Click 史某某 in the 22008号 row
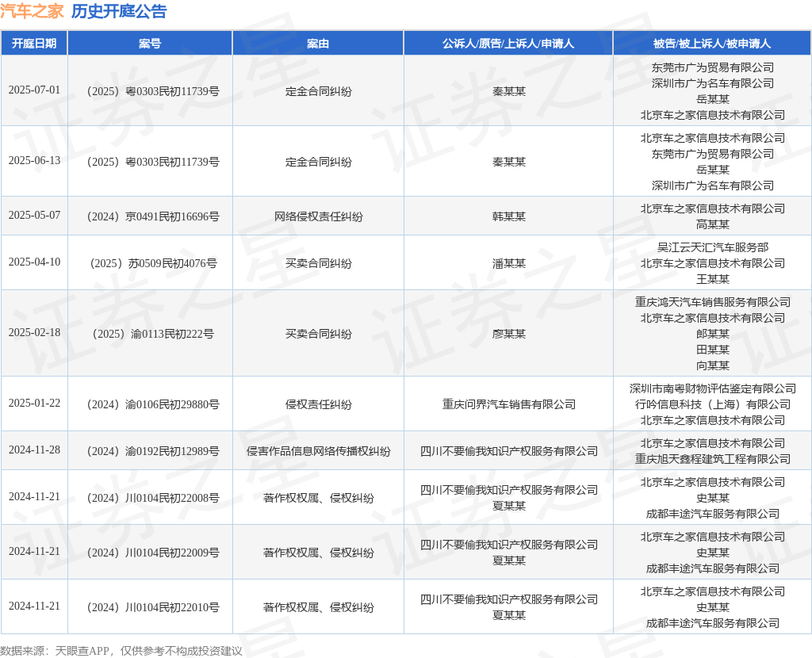The image size is (812, 658). (713, 498)
